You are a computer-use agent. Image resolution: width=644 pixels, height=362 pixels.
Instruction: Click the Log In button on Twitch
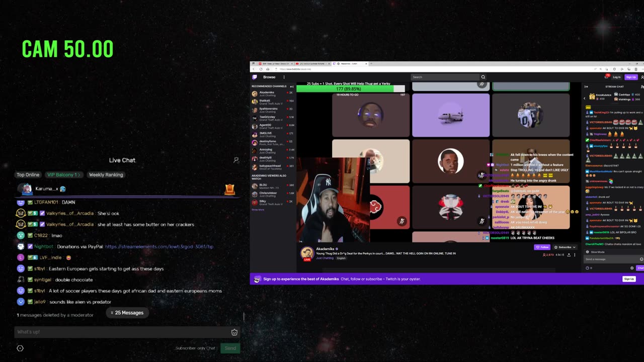[x=617, y=77]
